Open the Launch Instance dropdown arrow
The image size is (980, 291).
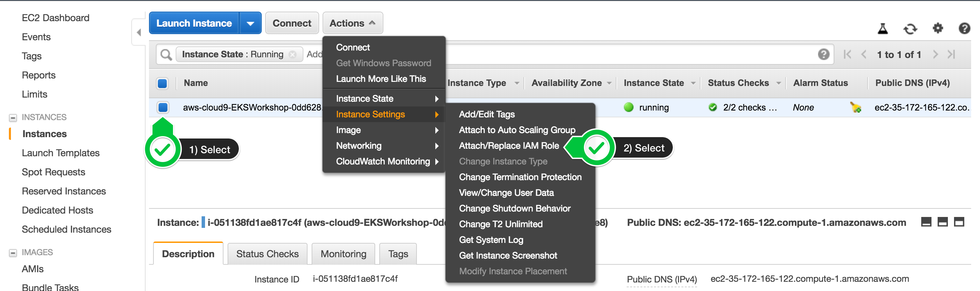pyautogui.click(x=250, y=24)
